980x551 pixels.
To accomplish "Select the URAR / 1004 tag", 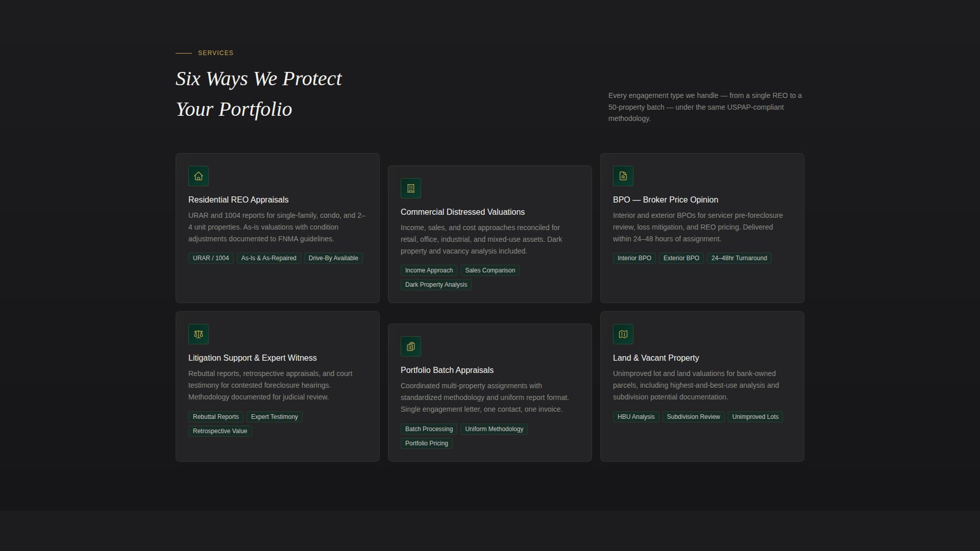I will pos(210,258).
